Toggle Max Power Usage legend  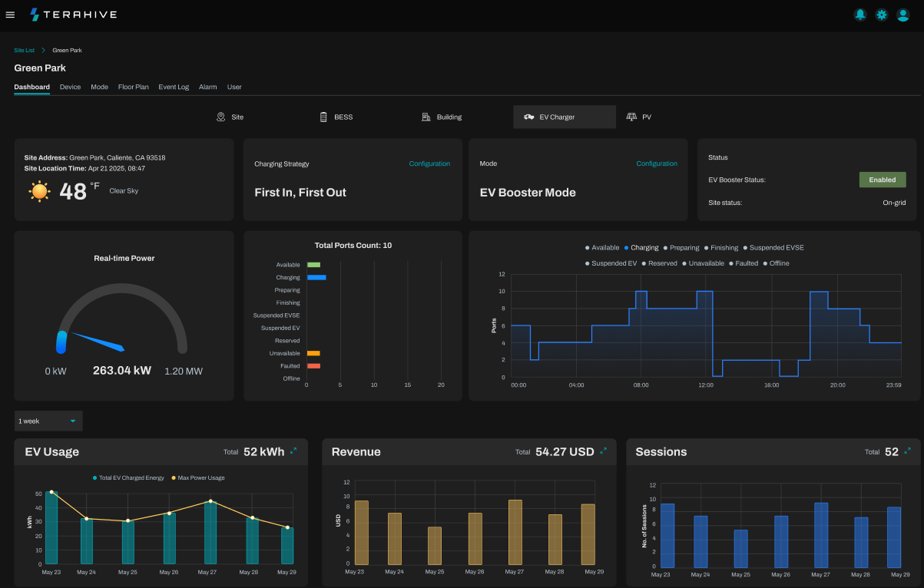pyautogui.click(x=198, y=477)
